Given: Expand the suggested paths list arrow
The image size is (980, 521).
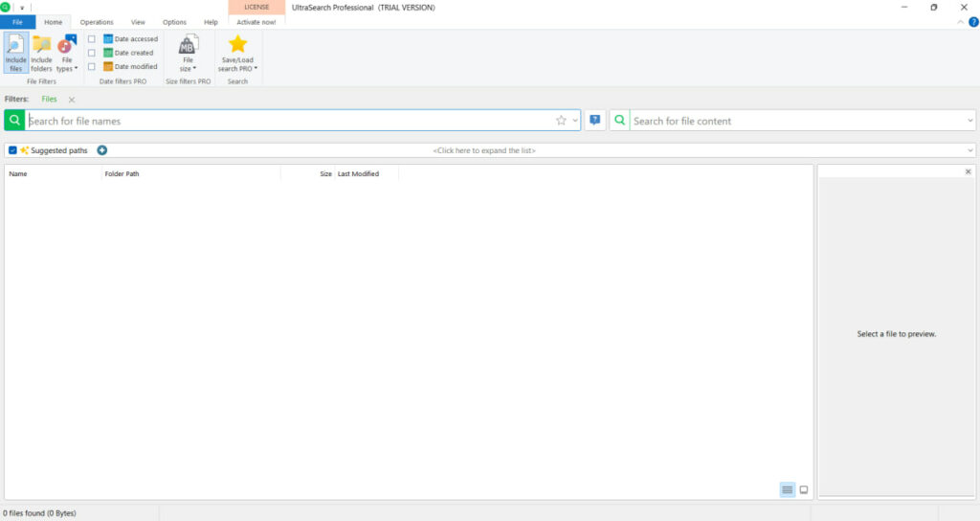Looking at the screenshot, I should pos(970,150).
